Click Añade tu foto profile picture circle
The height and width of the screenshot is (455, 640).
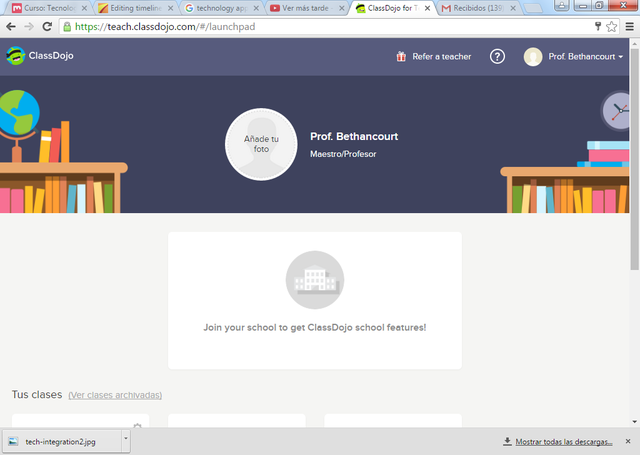coord(261,144)
